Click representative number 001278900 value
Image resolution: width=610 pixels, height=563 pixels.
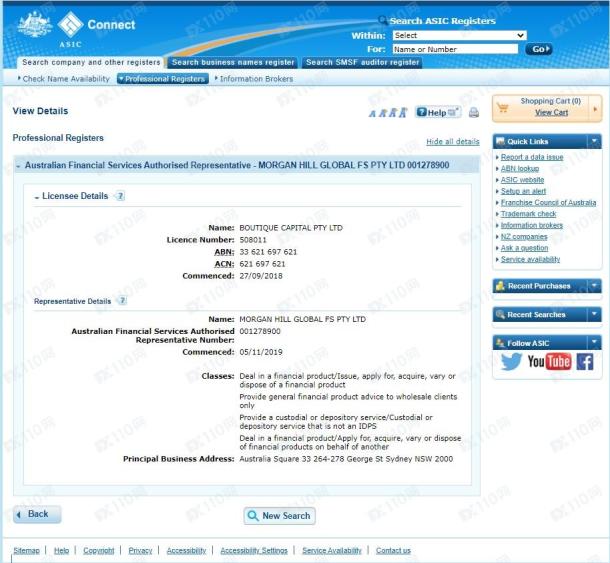pyautogui.click(x=260, y=331)
